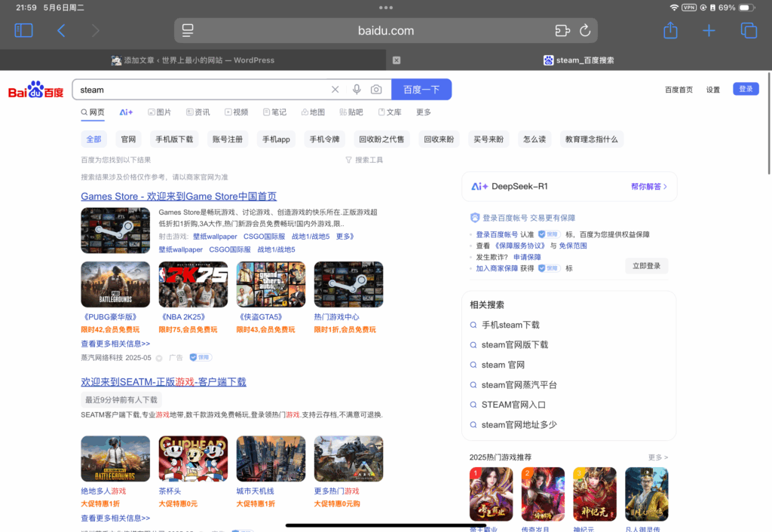Viewport: 772px width, 532px height.
Task: Open 百度首页 link
Action: (679, 90)
